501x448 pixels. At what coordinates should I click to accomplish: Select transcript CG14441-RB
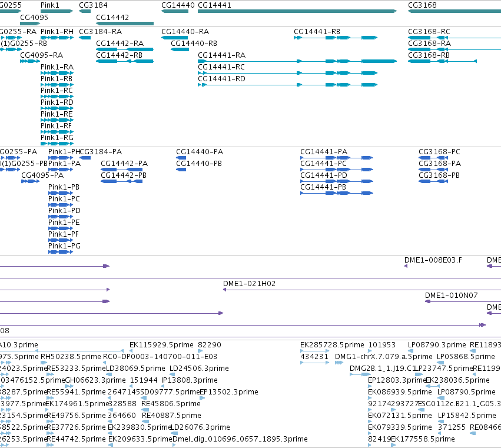tap(336, 38)
